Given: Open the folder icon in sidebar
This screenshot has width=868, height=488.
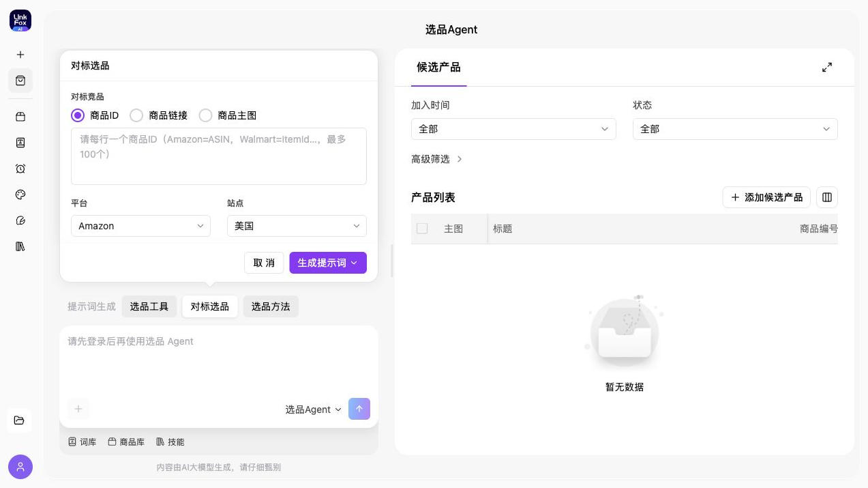Looking at the screenshot, I should click(20, 420).
